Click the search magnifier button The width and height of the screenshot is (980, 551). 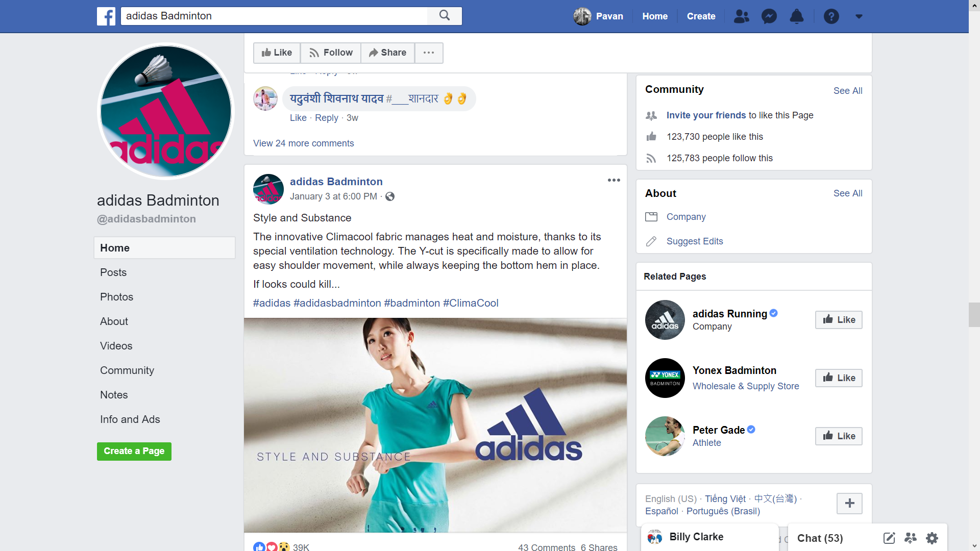pos(445,16)
